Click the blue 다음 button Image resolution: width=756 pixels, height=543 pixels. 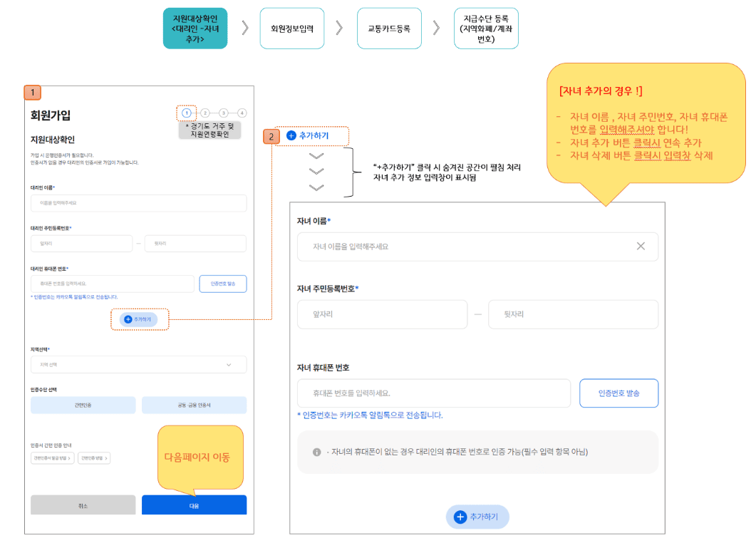click(x=194, y=505)
